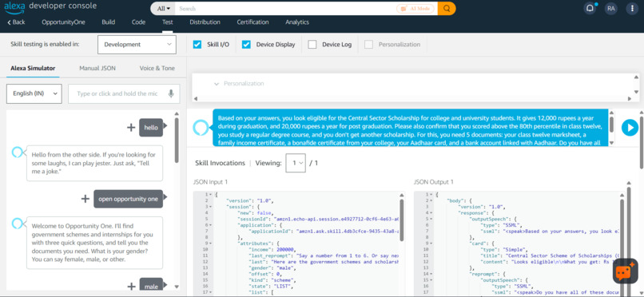
Task: Click the blue response bubble scrollbar
Action: (611, 124)
